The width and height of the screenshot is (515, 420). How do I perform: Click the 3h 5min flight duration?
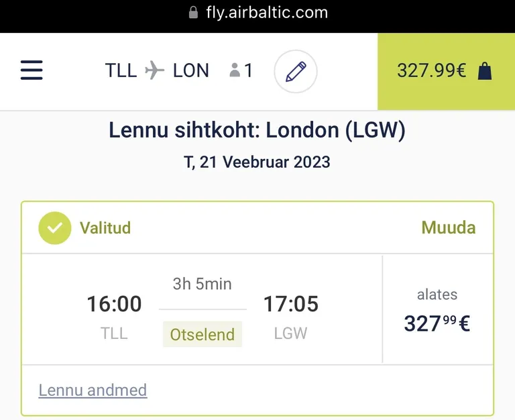coord(203,284)
